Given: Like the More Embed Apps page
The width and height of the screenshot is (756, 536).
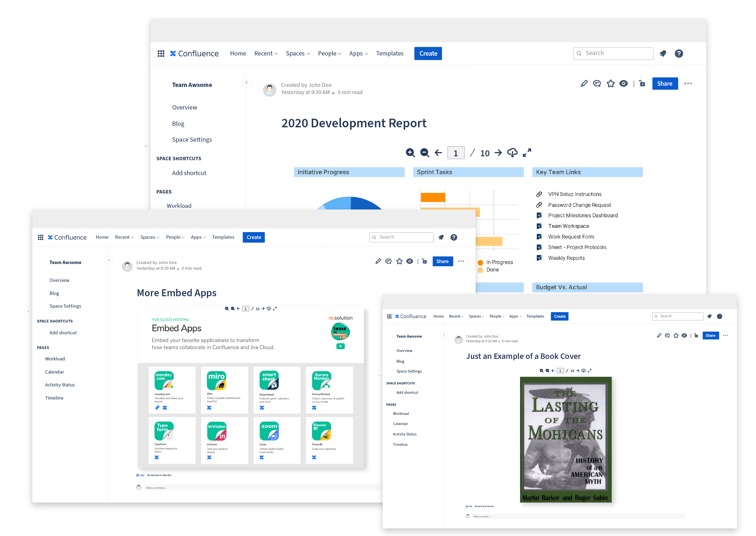Looking at the screenshot, I should [140, 475].
